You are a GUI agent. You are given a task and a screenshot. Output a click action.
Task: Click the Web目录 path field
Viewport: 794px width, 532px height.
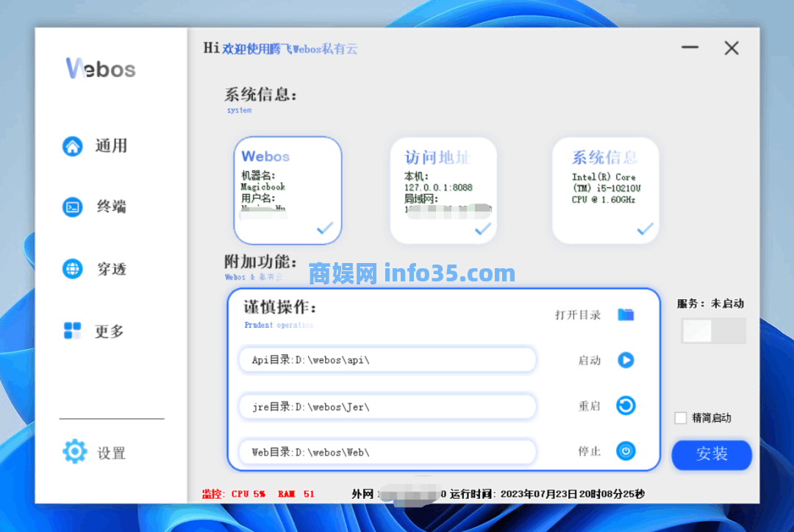click(387, 452)
